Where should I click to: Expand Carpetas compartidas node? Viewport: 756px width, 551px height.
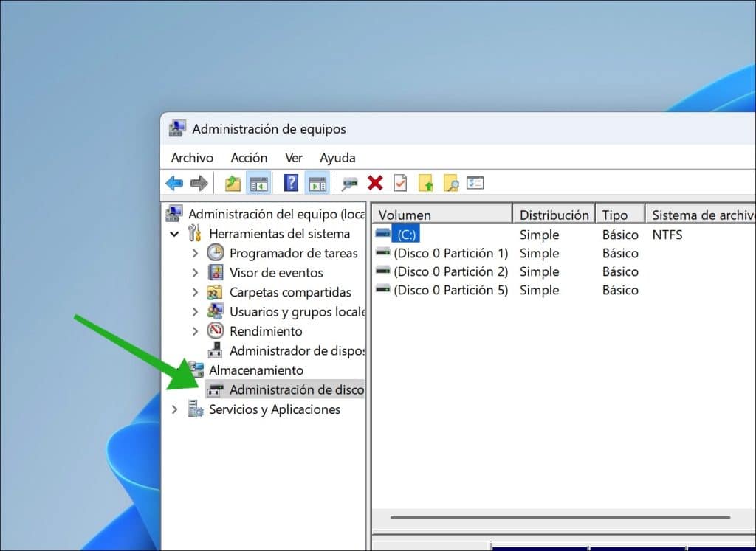pos(195,292)
